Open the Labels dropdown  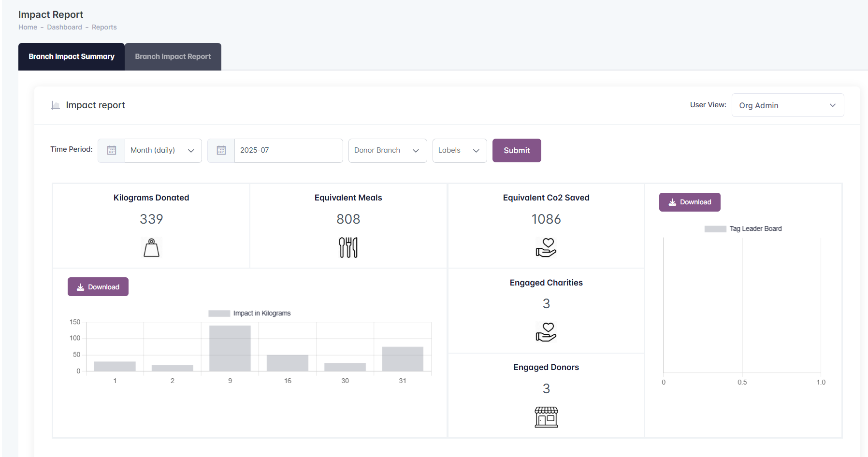coord(459,151)
